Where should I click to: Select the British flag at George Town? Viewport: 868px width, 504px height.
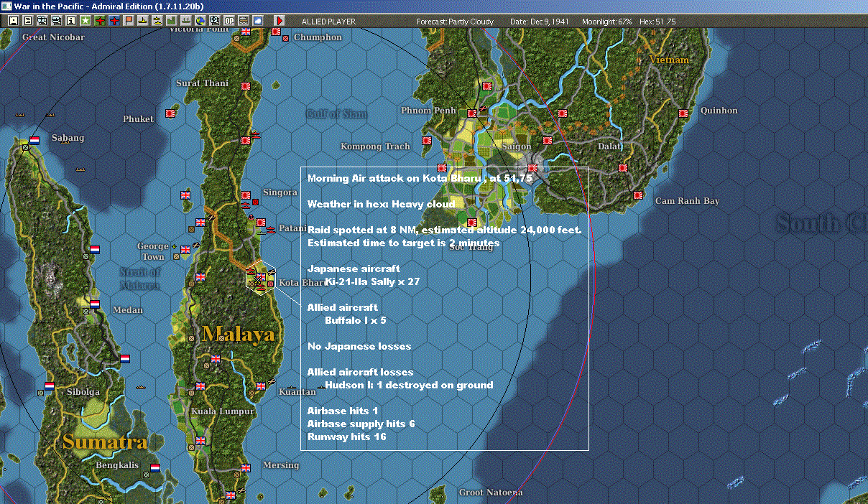(185, 249)
